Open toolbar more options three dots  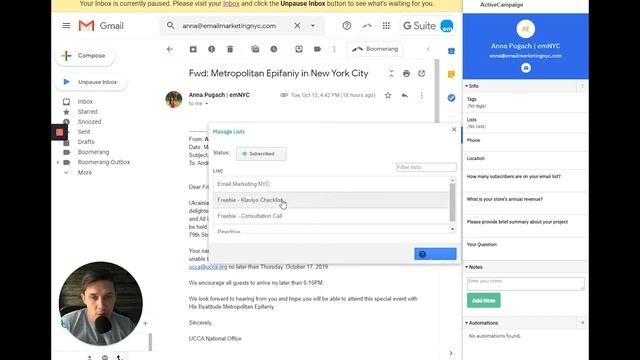(334, 49)
